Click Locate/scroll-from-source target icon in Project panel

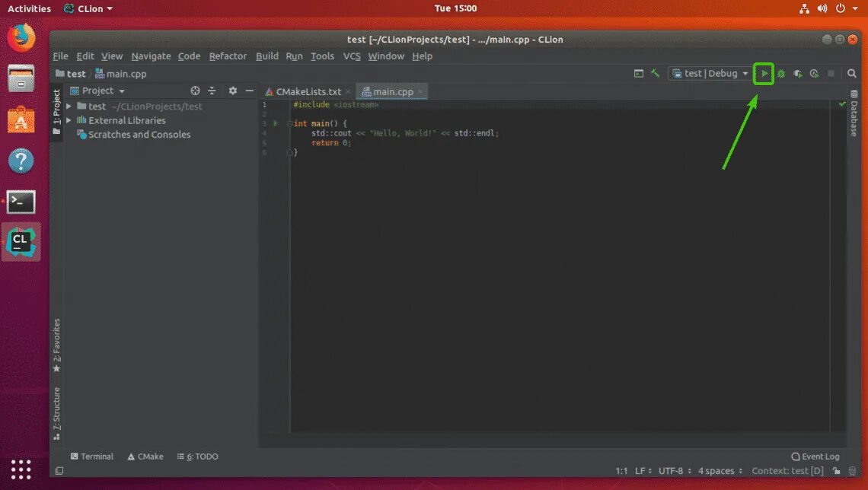tap(195, 91)
